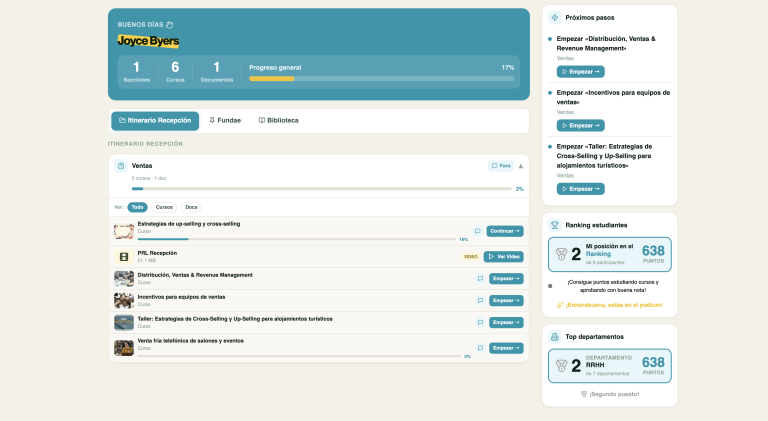
Task: Click the medal icon in student ranking card
Action: tap(561, 254)
